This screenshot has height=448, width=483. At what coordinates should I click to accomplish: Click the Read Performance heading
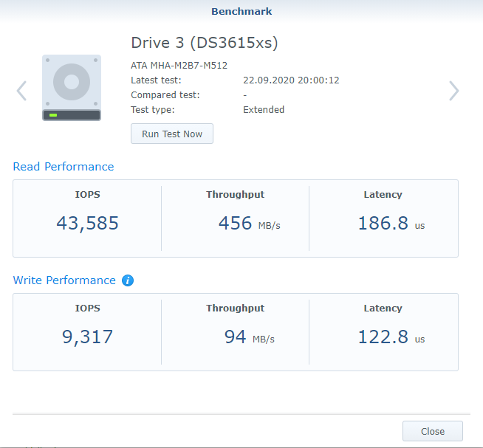[x=64, y=167]
